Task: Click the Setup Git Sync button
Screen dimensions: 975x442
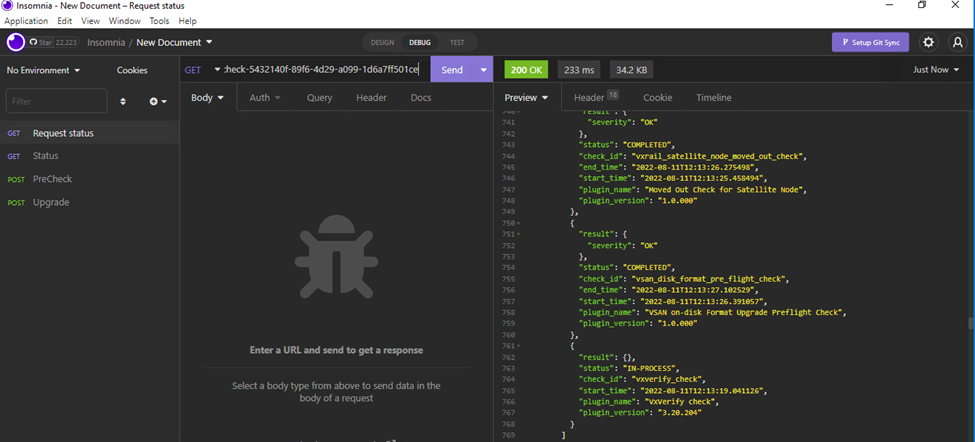Action: click(x=870, y=42)
